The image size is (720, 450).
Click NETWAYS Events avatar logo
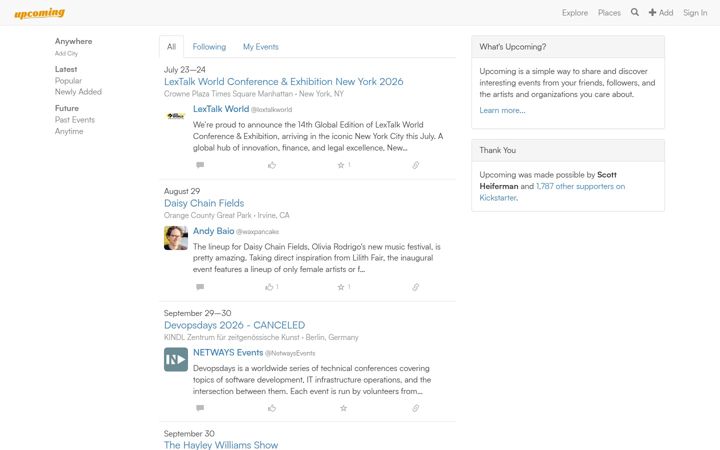click(x=176, y=360)
